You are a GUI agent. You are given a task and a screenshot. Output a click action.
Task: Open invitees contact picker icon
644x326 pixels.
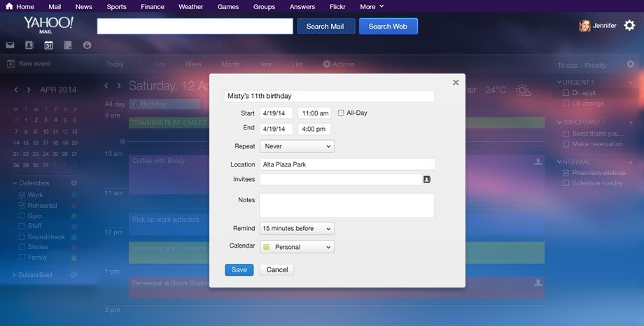point(427,179)
